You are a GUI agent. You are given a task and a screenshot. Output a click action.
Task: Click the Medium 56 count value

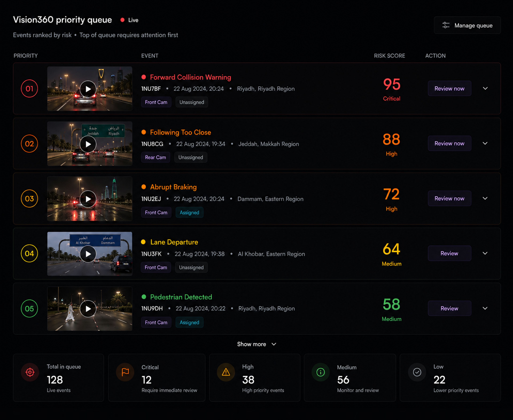343,380
